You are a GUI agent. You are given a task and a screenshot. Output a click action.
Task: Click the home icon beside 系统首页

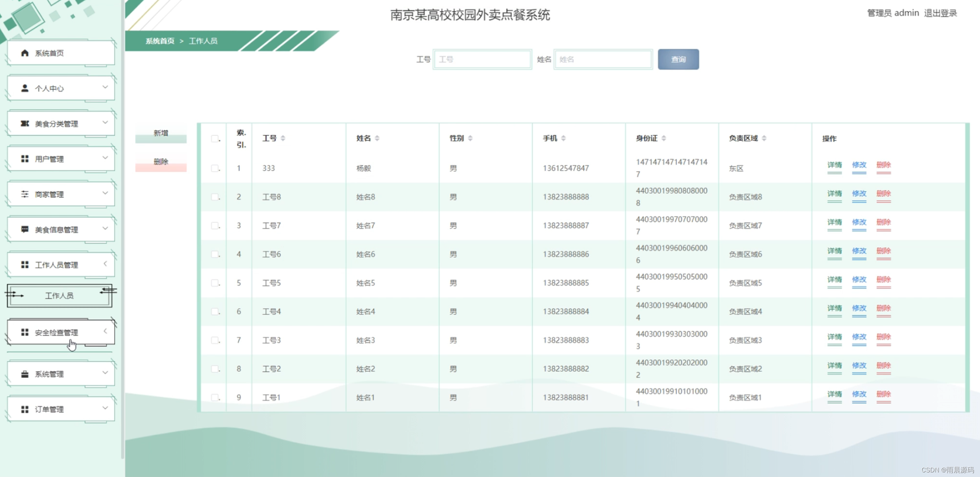coord(25,53)
